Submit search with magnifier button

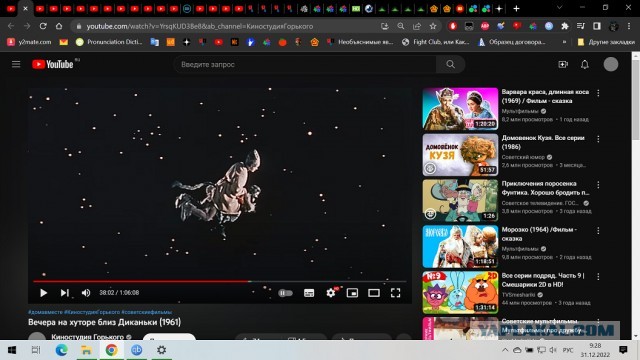pos(450,64)
